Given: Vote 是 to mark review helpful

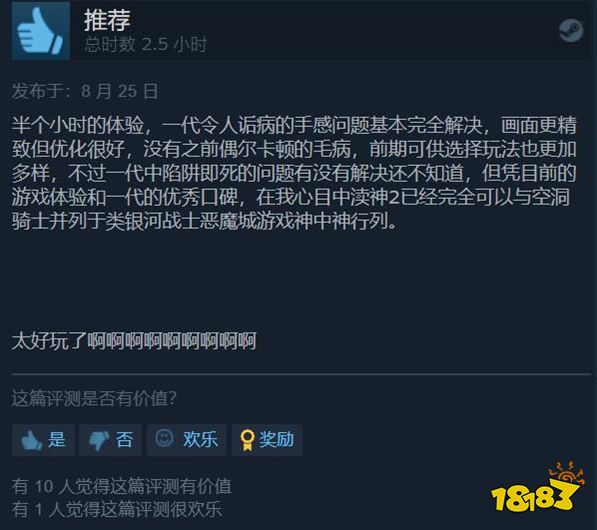Looking at the screenshot, I should click(x=43, y=440).
